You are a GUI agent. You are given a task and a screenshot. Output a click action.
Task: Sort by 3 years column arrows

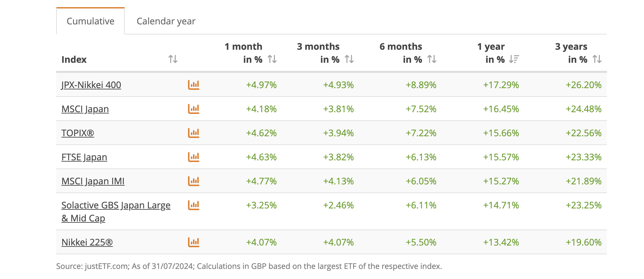597,59
